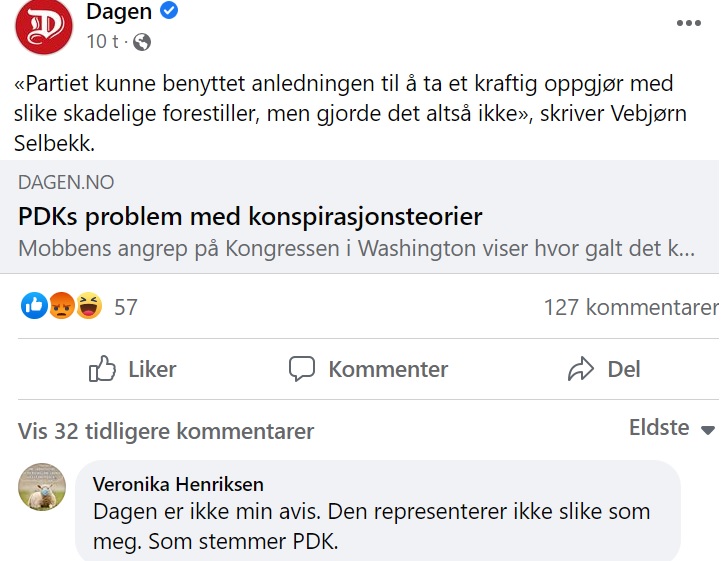Click the speech bubble comment icon

[x=302, y=369]
